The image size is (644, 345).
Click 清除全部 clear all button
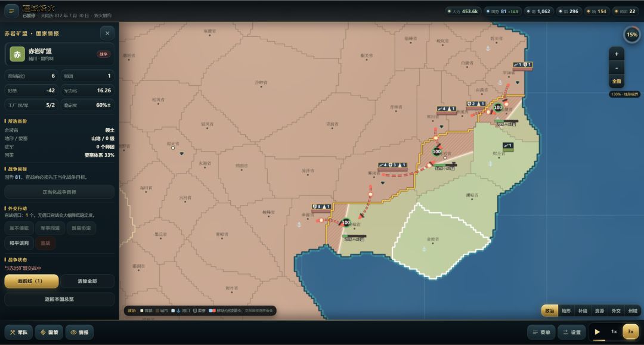click(x=87, y=281)
